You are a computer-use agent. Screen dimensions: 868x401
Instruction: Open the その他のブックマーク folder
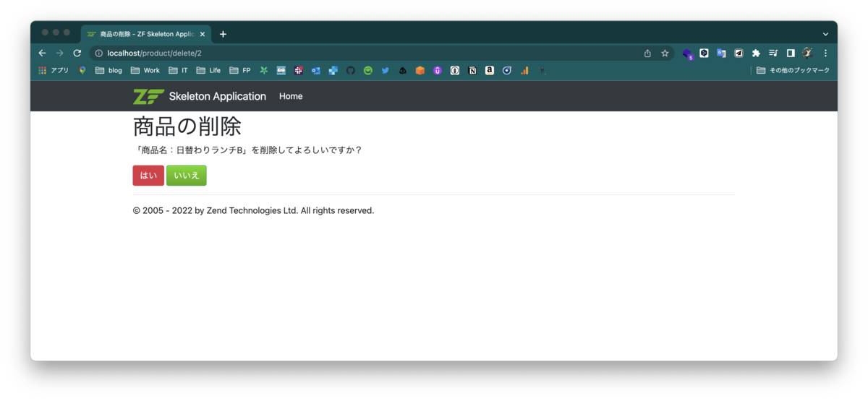(793, 70)
